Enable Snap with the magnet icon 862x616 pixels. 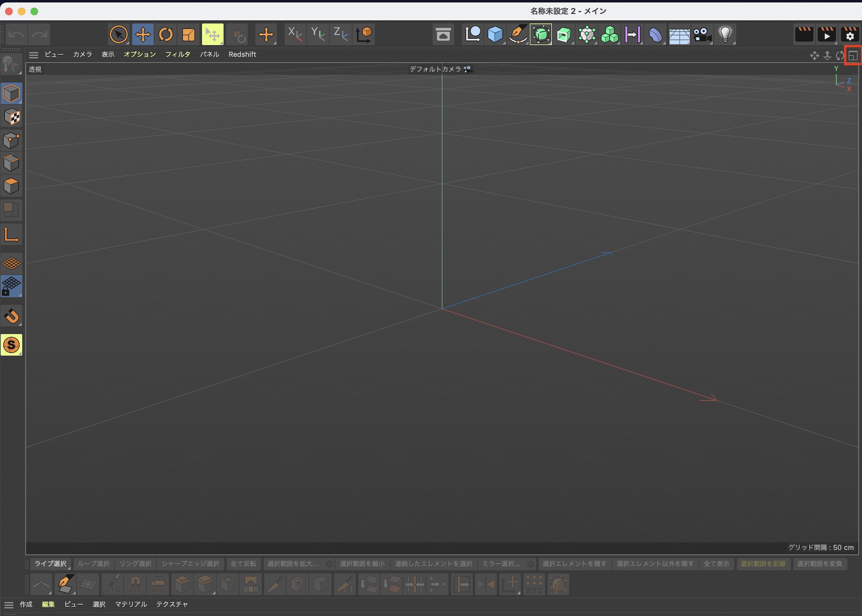click(12, 316)
